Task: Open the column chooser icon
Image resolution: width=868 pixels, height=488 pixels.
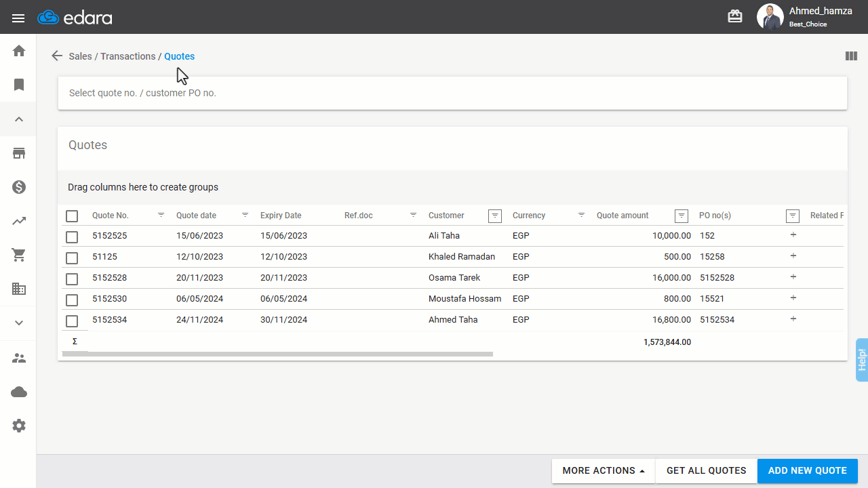Action: tap(851, 56)
